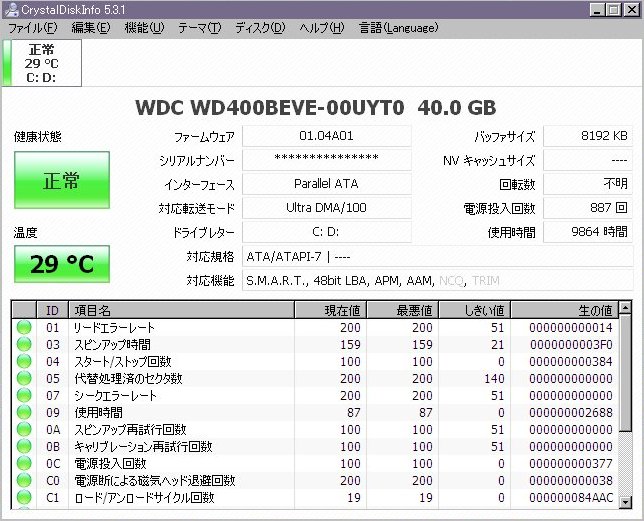The image size is (644, 521).
Task: Click the Parallel ATA interface field
Action: pyautogui.click(x=327, y=184)
